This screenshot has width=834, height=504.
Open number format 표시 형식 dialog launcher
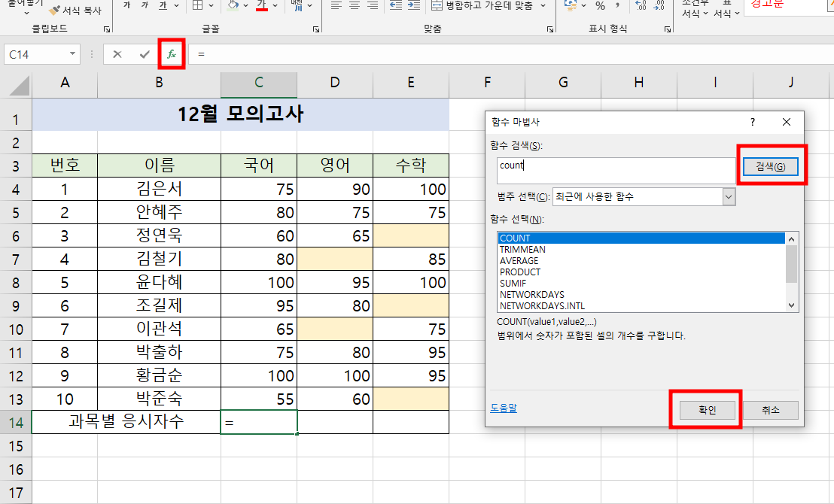pos(668,29)
